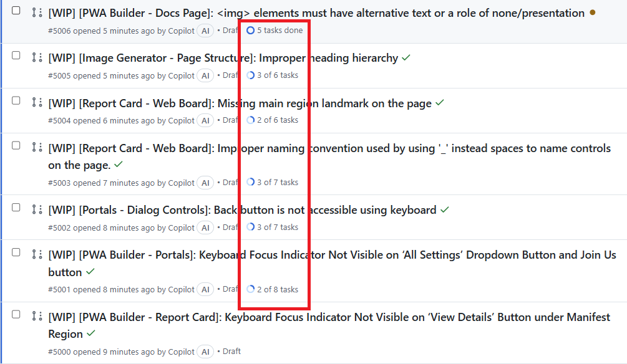The image size is (627, 364).
Task: Tick the checkbox for Image Generator PR #5005
Action: coord(16,55)
